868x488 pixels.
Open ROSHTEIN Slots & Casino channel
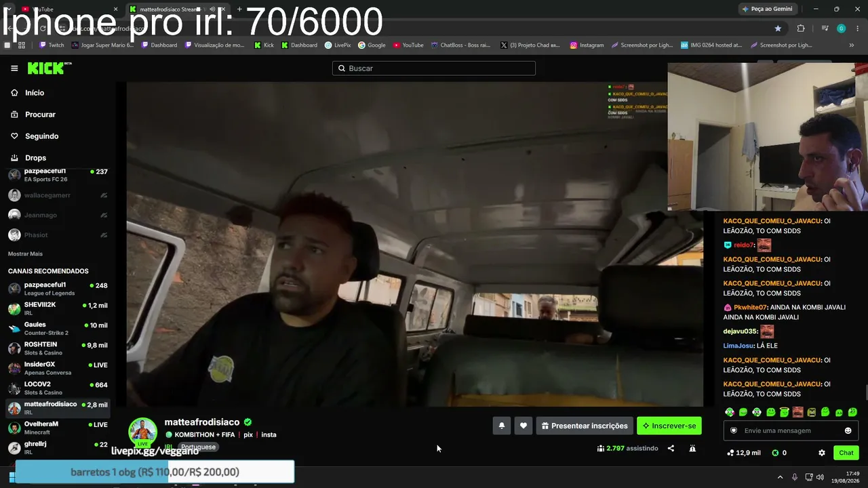[x=58, y=348]
